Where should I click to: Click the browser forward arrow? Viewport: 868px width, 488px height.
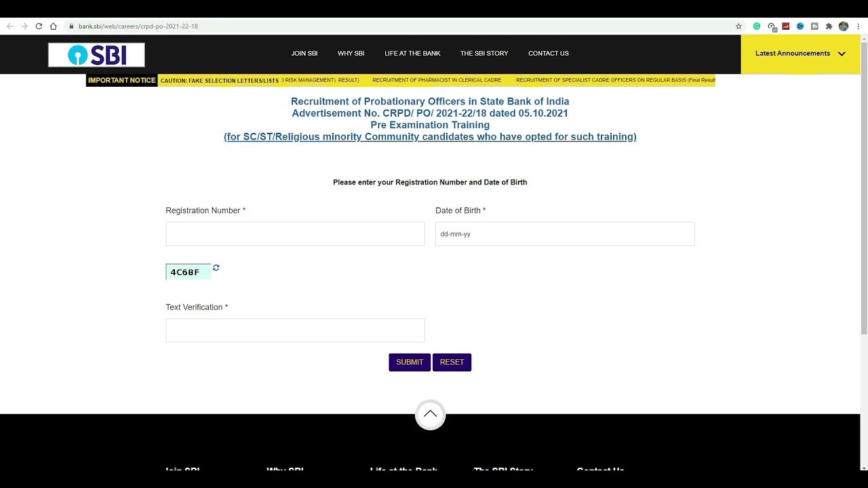pos(24,26)
